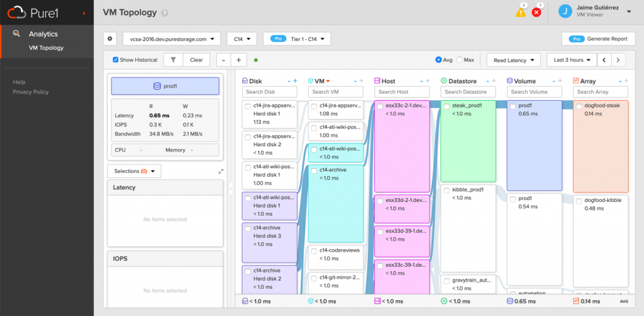Click in the Search VM field
Screen dimensions: 644x316
pos(336,92)
